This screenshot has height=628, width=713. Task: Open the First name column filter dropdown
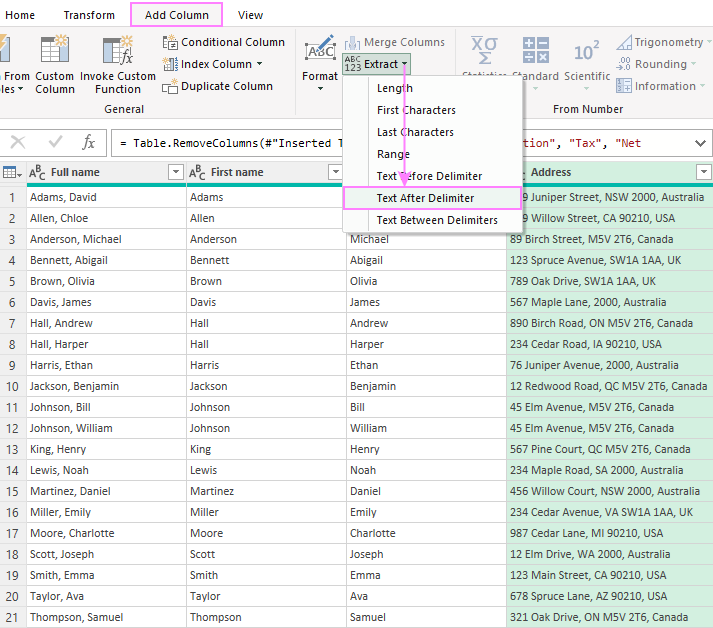tap(336, 172)
